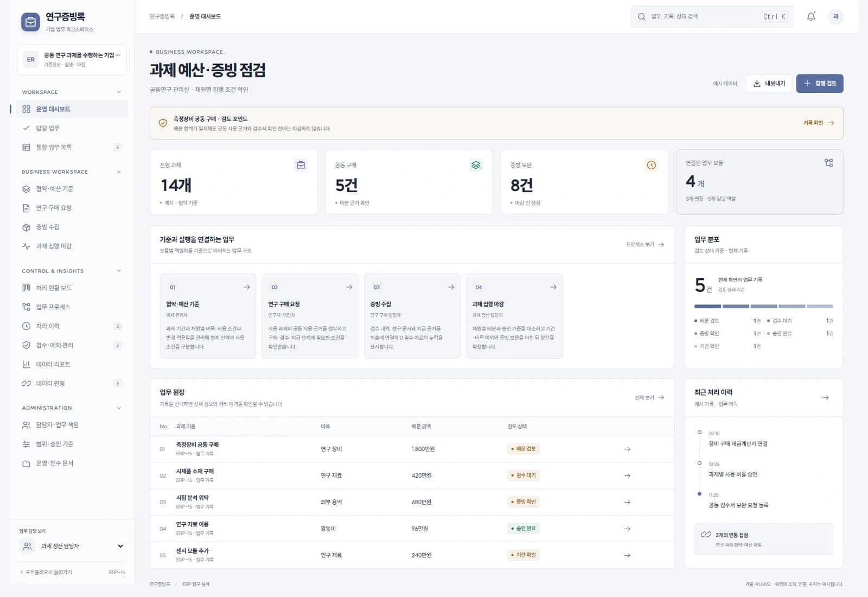Image resolution: width=868 pixels, height=597 pixels.
Task: Collapse the CONTROL & INSIGHTS section
Action: [x=119, y=271]
